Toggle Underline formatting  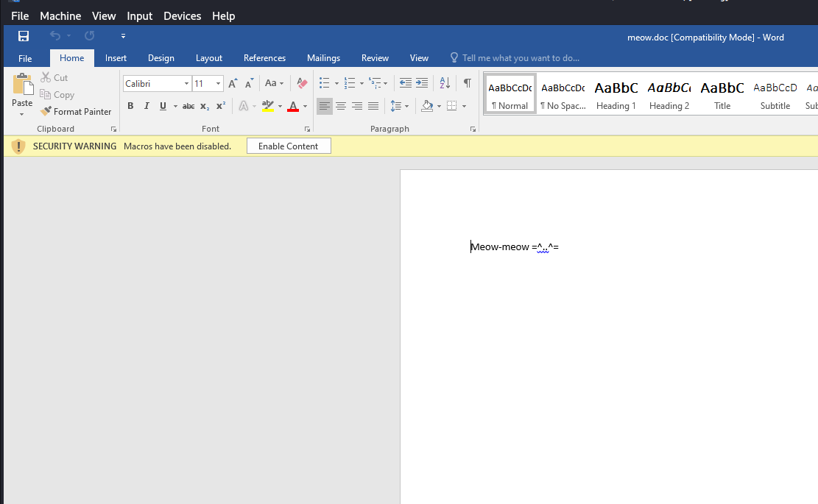[x=163, y=106]
